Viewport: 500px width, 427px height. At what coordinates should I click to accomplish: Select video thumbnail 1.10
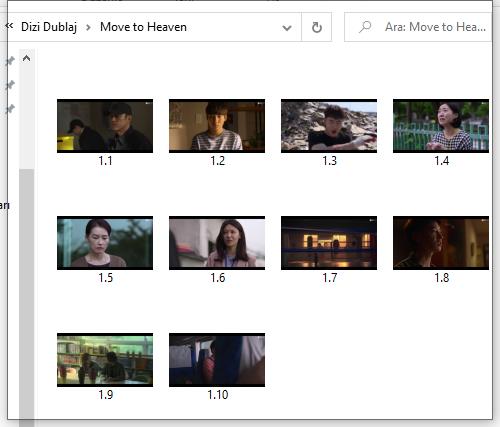click(217, 360)
